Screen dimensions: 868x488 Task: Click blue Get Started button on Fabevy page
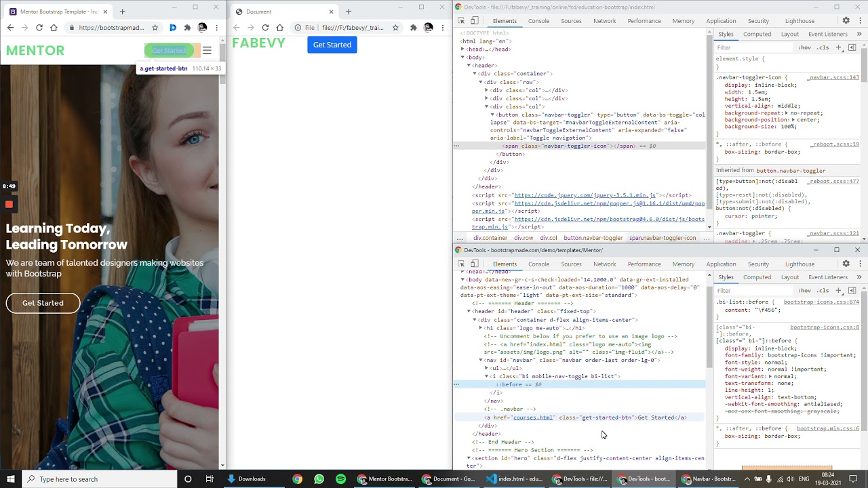(x=332, y=45)
